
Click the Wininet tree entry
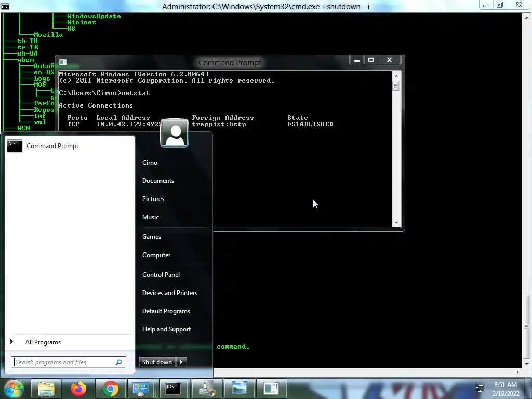click(x=82, y=22)
